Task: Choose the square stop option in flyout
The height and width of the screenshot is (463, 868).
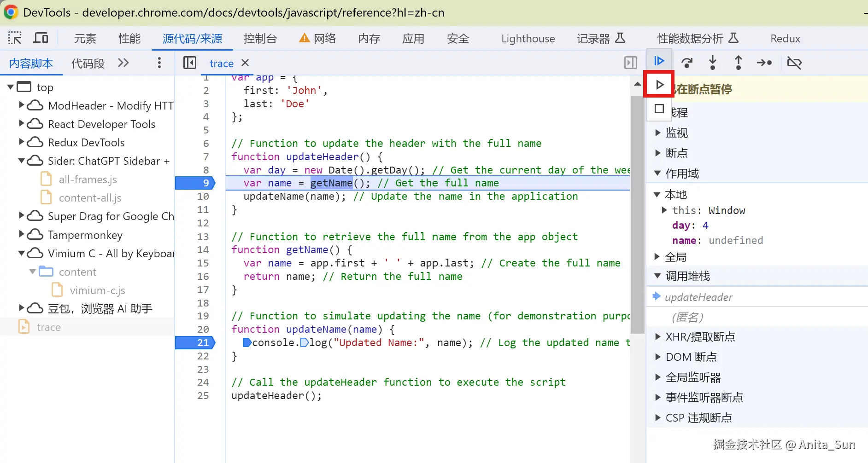Action: tap(659, 109)
